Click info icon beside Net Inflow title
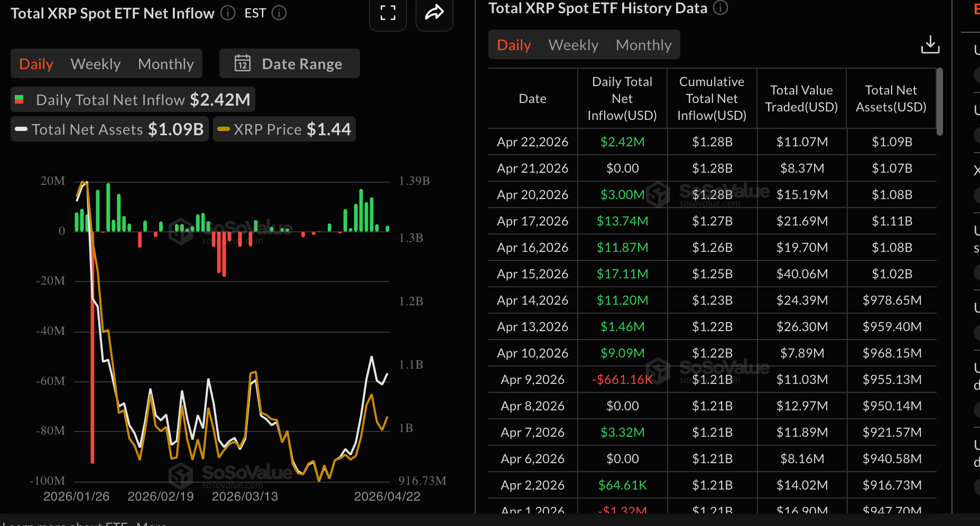 tap(228, 13)
